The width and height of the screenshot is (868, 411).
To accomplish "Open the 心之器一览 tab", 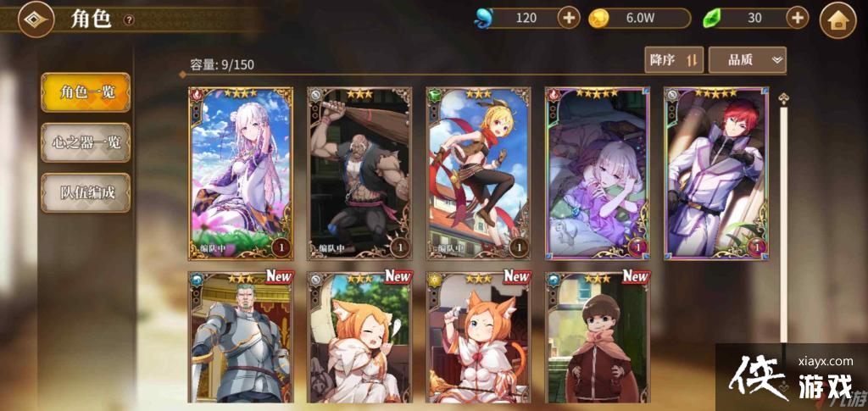I will click(86, 142).
